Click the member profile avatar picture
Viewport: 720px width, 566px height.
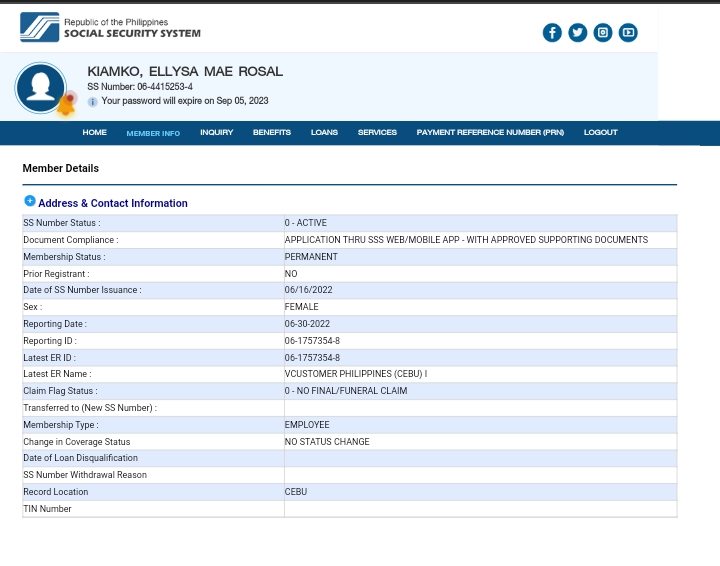pyautogui.click(x=40, y=87)
